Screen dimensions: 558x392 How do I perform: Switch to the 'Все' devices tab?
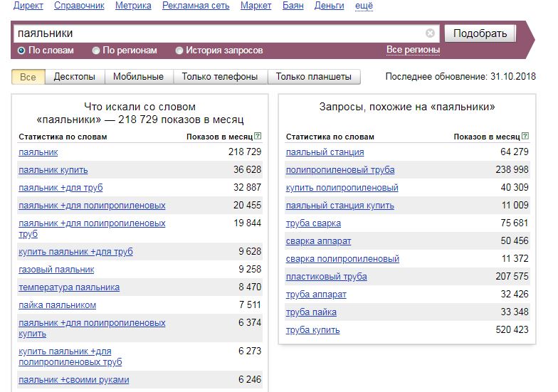coord(28,77)
